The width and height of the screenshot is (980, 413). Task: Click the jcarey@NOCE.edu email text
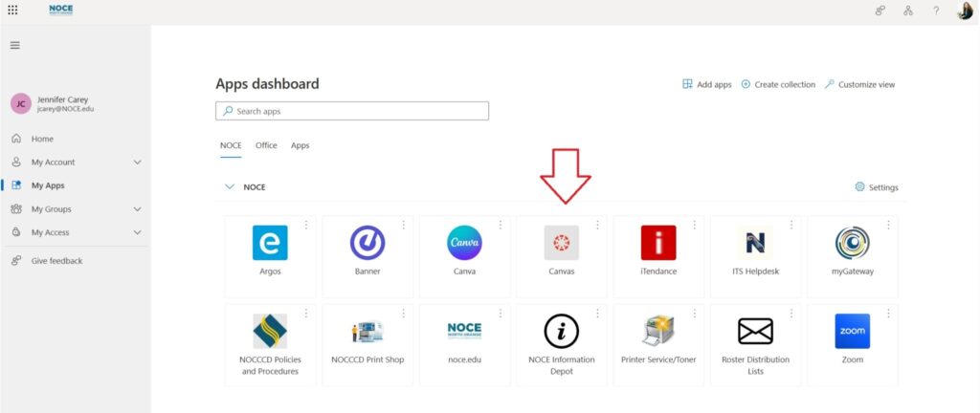66,109
